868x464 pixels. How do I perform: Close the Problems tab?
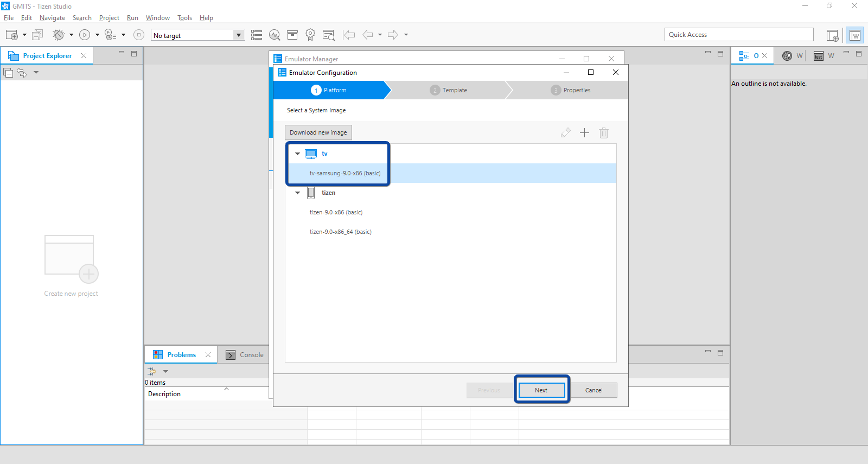(208, 354)
